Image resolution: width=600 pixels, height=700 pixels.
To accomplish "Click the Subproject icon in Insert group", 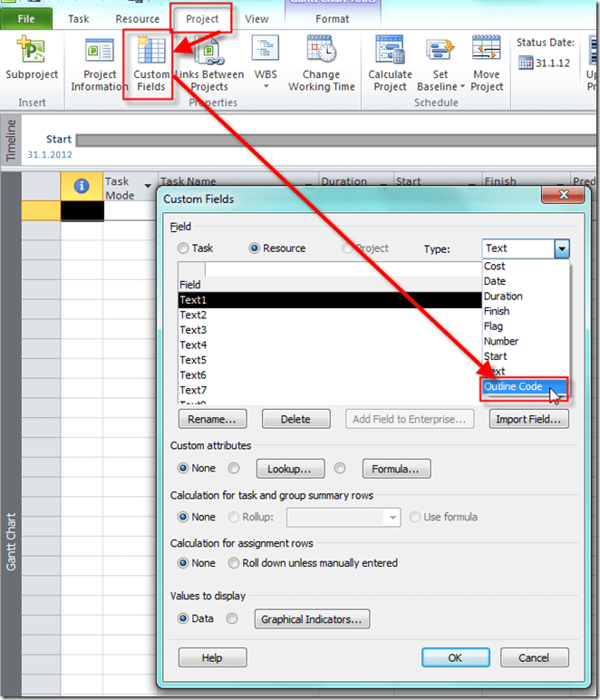I will tap(32, 51).
